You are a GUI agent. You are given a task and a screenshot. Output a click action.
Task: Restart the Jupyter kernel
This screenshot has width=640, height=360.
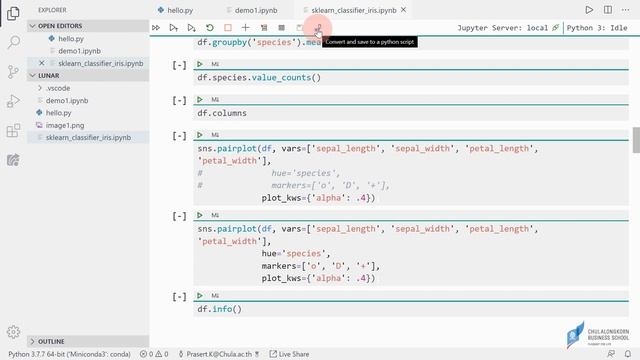point(210,28)
